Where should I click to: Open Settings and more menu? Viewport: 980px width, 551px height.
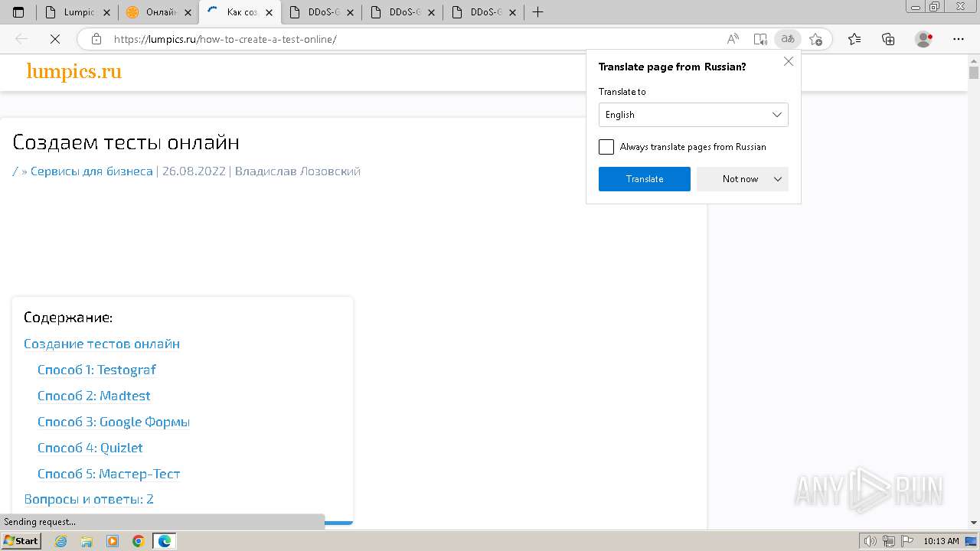pyautogui.click(x=958, y=39)
